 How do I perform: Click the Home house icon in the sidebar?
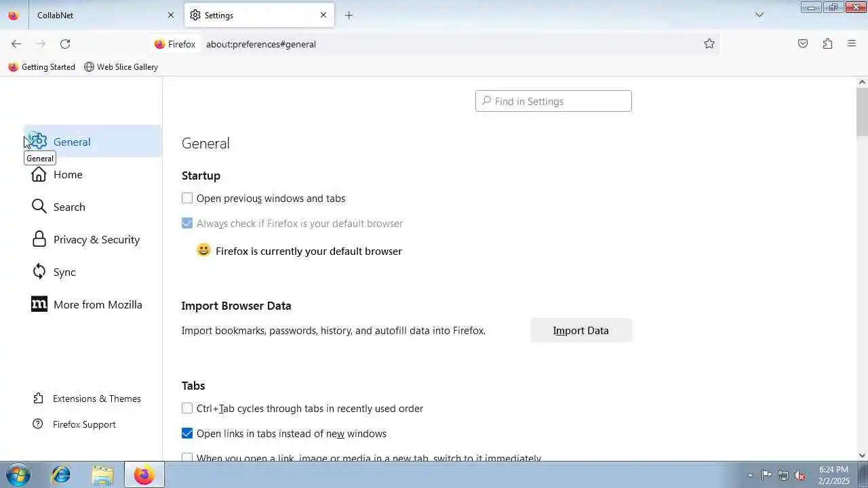pyautogui.click(x=39, y=174)
